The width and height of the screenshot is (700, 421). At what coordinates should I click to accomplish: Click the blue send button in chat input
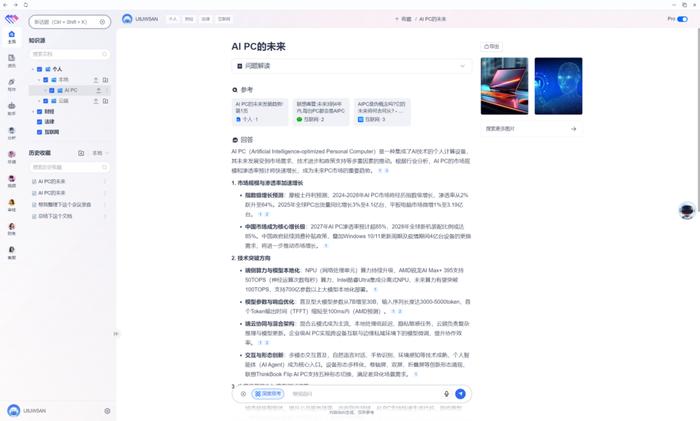click(x=460, y=394)
